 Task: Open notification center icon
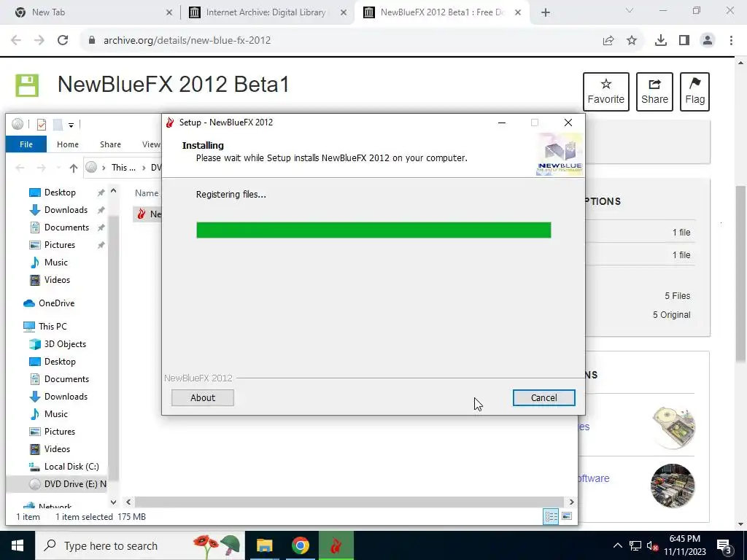(x=724, y=545)
